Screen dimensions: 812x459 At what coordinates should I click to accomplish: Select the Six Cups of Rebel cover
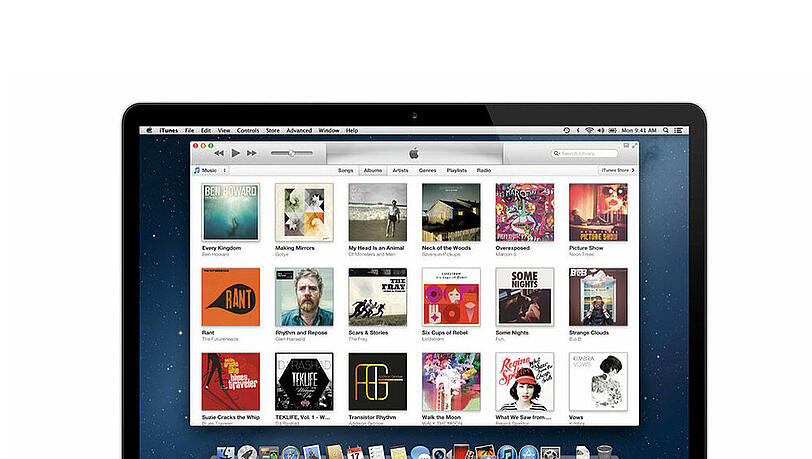(451, 297)
